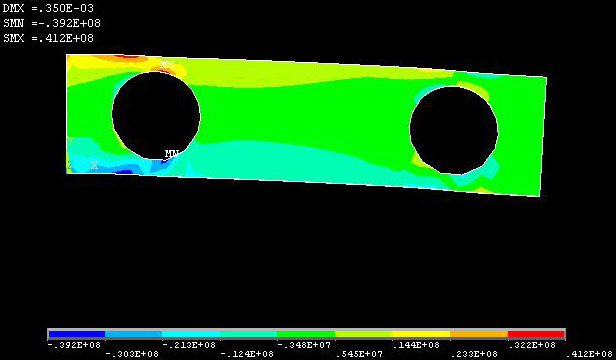616x360 pixels.
Task: Click the -.348E+07 legend value label
Action: coord(304,345)
